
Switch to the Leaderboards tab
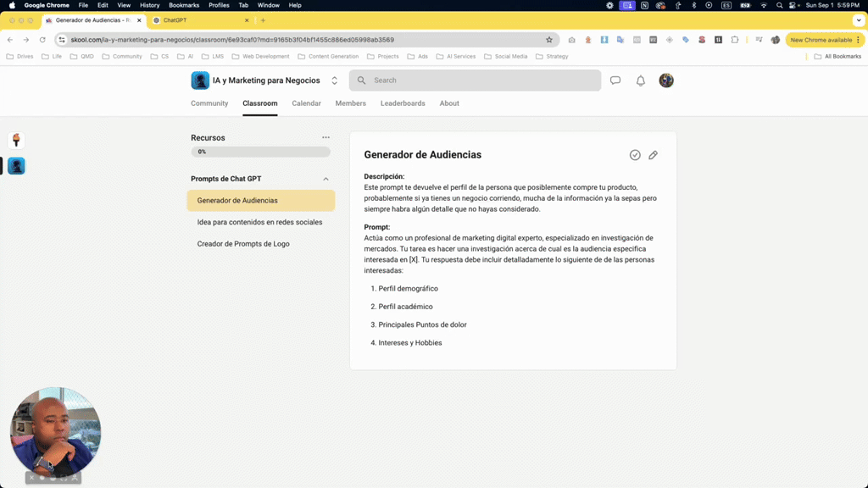click(403, 103)
